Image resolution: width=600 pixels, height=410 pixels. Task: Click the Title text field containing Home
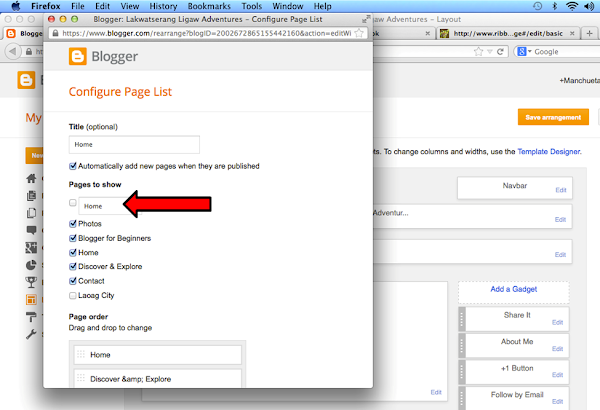pyautogui.click(x=134, y=145)
